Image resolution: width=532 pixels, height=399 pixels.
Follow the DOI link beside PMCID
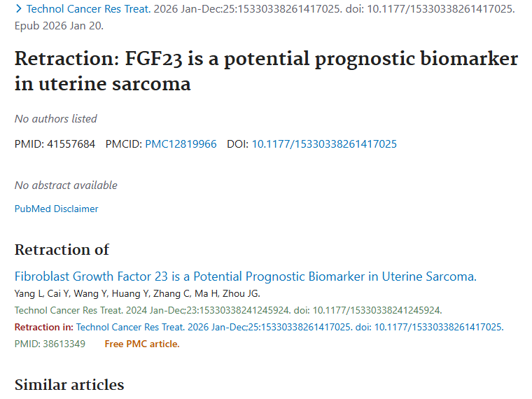point(324,144)
